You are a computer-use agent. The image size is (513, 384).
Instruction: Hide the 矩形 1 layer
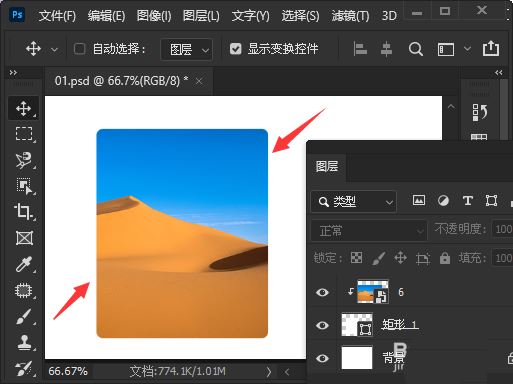tap(322, 325)
